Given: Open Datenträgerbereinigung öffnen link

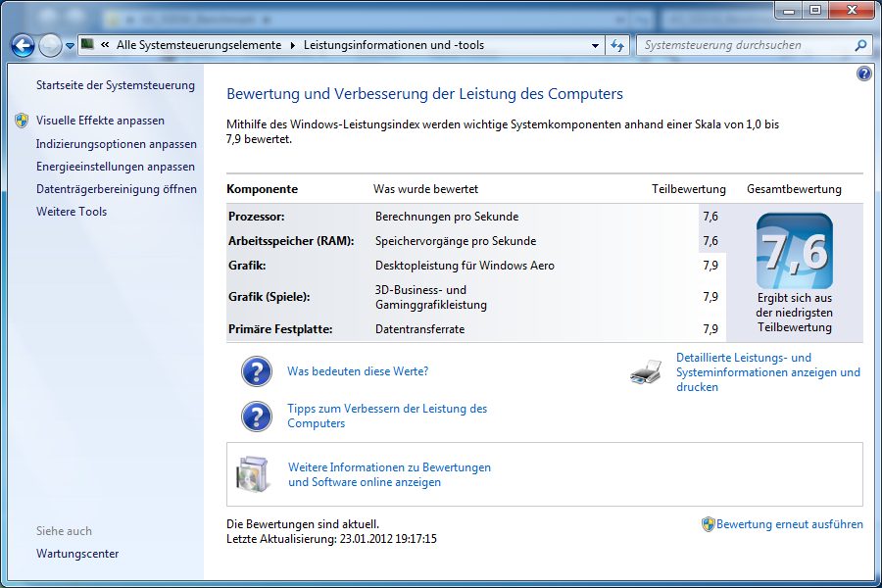Looking at the screenshot, I should click(x=117, y=189).
